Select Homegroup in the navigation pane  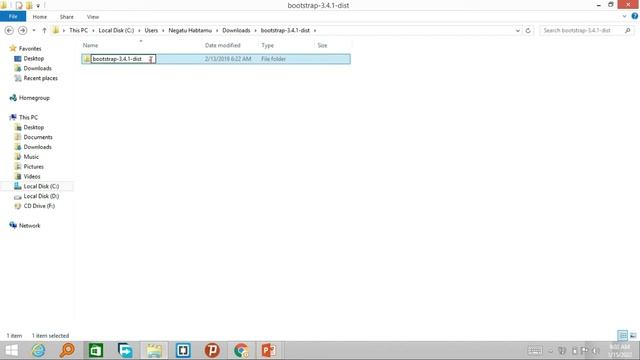(34, 98)
